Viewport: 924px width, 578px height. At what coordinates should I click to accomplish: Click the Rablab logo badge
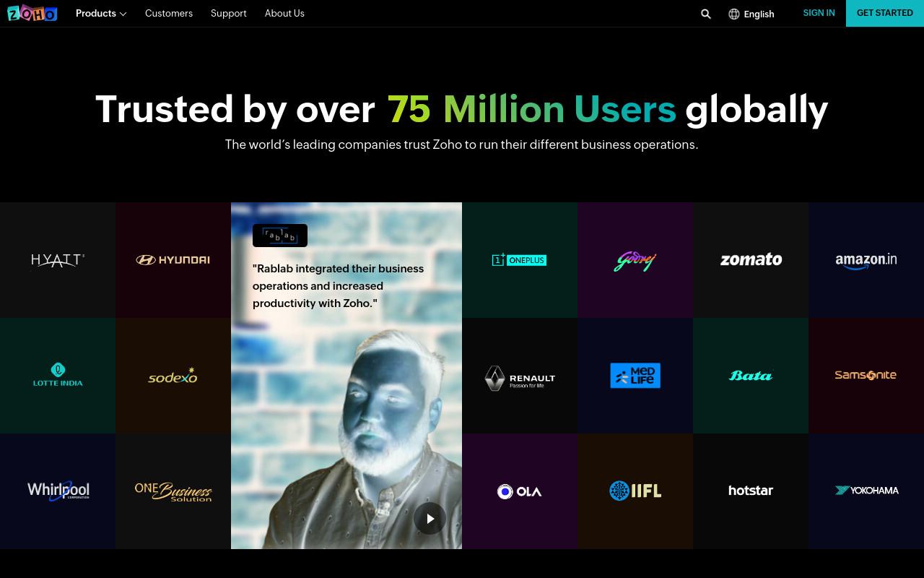(280, 236)
